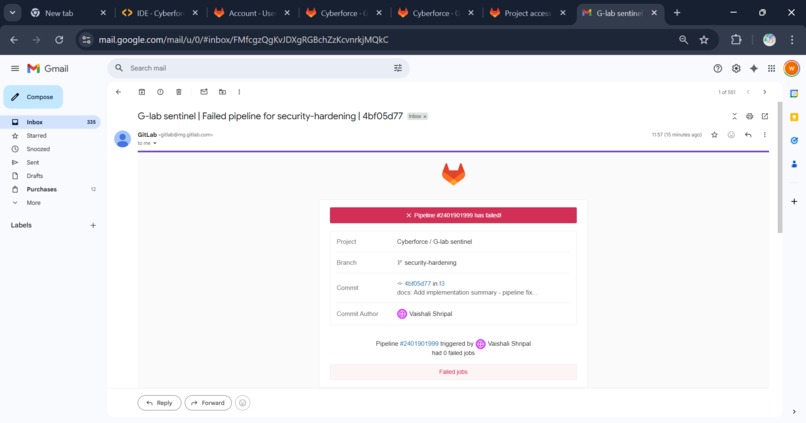
Task: Open Google account avatar
Action: pyautogui.click(x=792, y=68)
